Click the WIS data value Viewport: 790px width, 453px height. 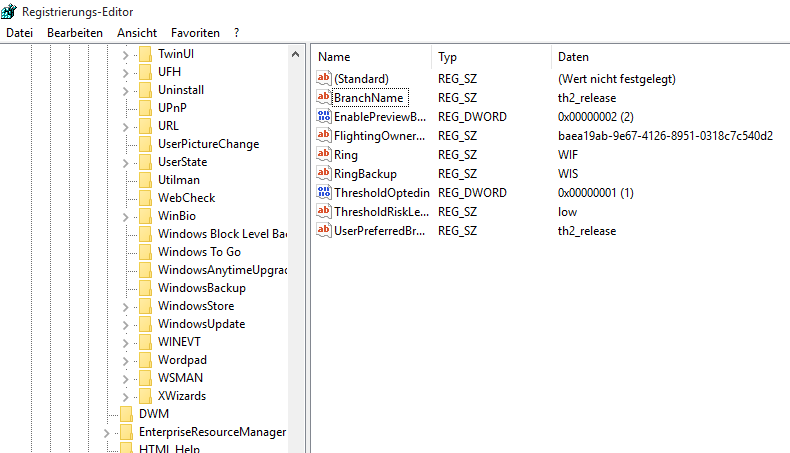tap(568, 174)
